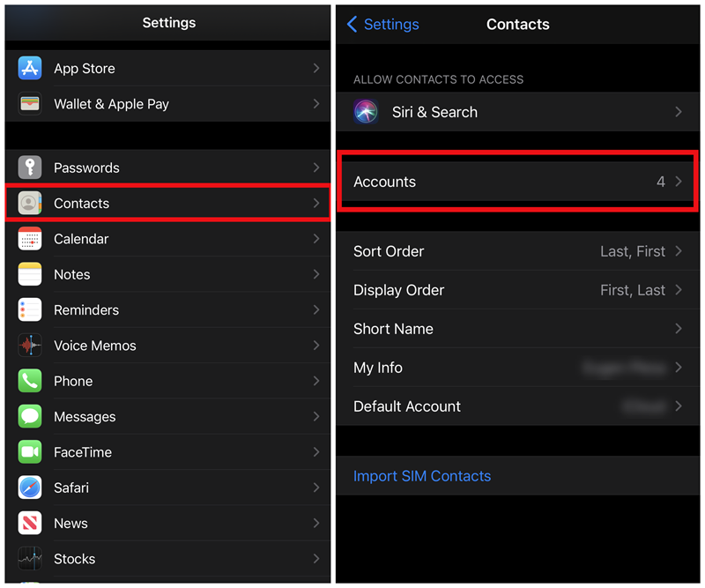Tap the Safari compass icon
Screen dimensions: 705x588
point(30,488)
